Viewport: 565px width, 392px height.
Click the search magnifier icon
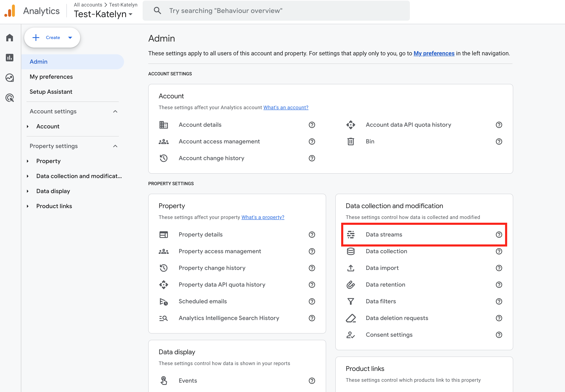point(157,11)
